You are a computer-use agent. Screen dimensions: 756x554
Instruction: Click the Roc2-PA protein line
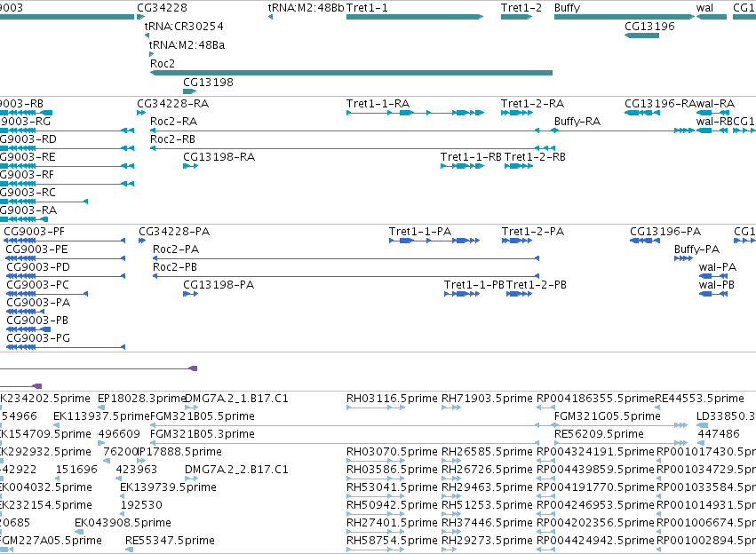[x=346, y=258]
